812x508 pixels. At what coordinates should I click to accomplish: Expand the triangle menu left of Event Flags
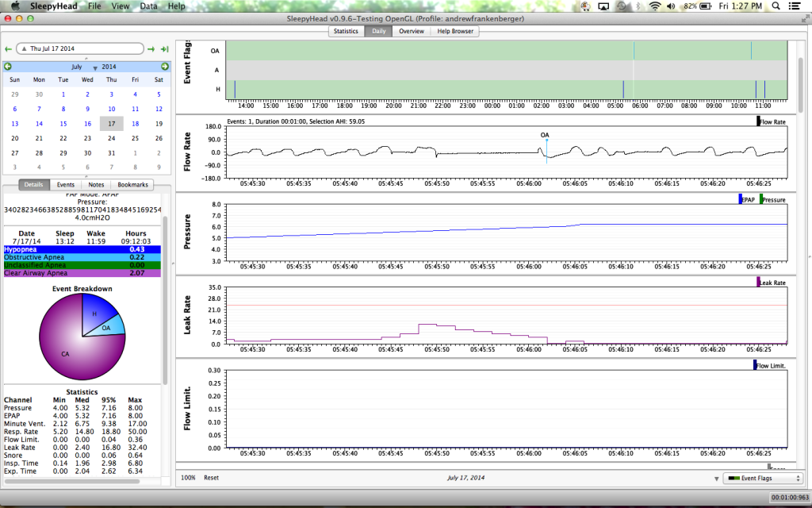click(717, 479)
